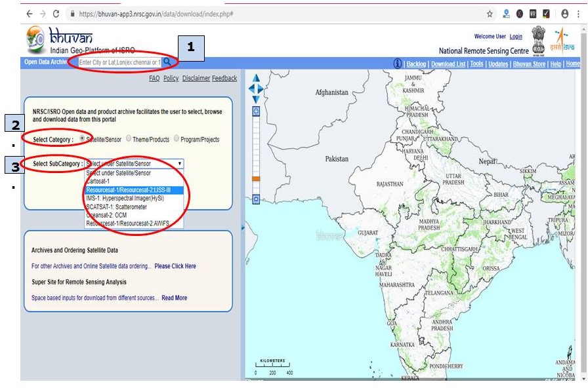Choose 'Select under Satellite/Sensor' list option

point(134,173)
